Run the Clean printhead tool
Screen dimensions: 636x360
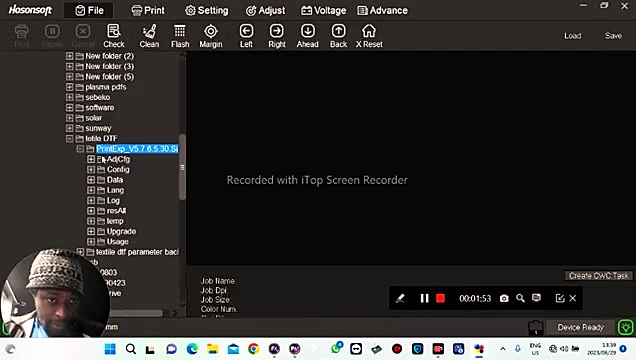[149, 36]
